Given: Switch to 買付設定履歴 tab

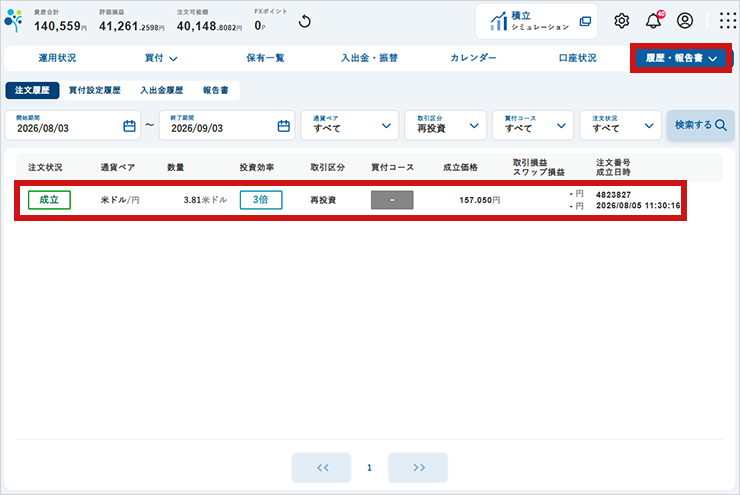Looking at the screenshot, I should pos(95,90).
